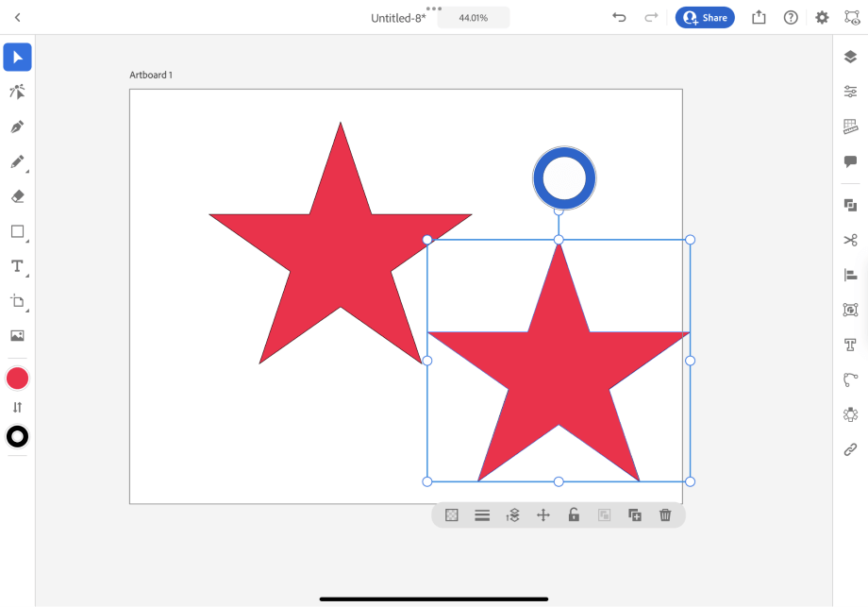The height and width of the screenshot is (607, 868).
Task: Open the Align panel
Action: click(x=850, y=275)
